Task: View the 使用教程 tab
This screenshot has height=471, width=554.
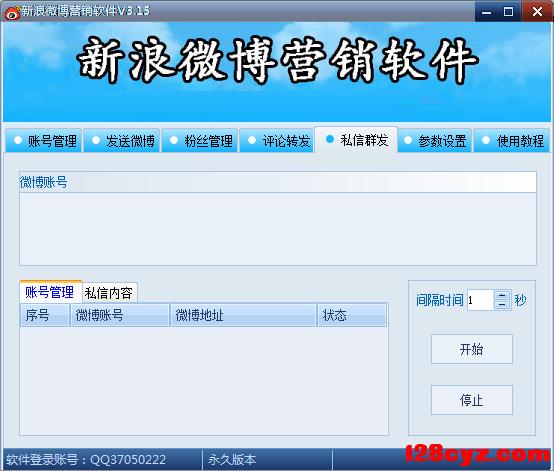Action: (x=512, y=141)
